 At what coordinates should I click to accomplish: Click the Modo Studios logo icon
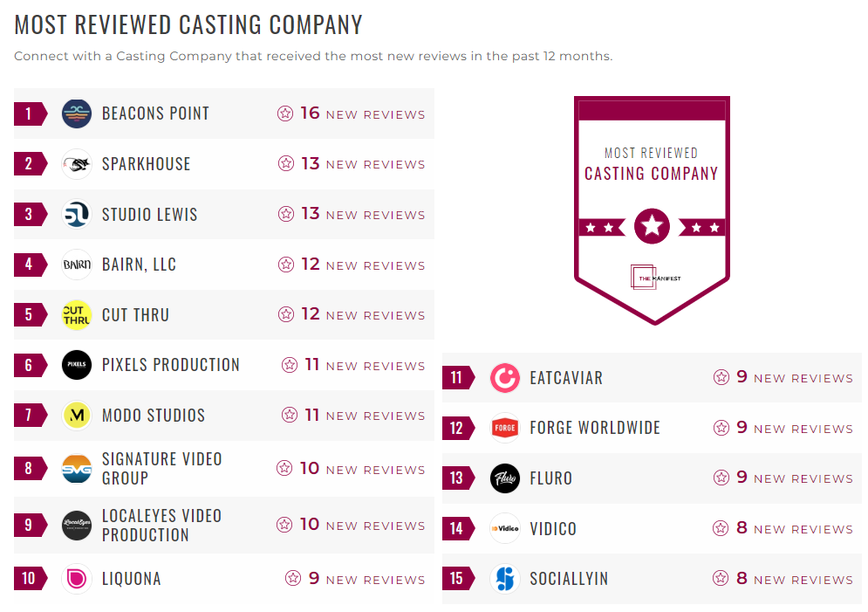pos(77,416)
